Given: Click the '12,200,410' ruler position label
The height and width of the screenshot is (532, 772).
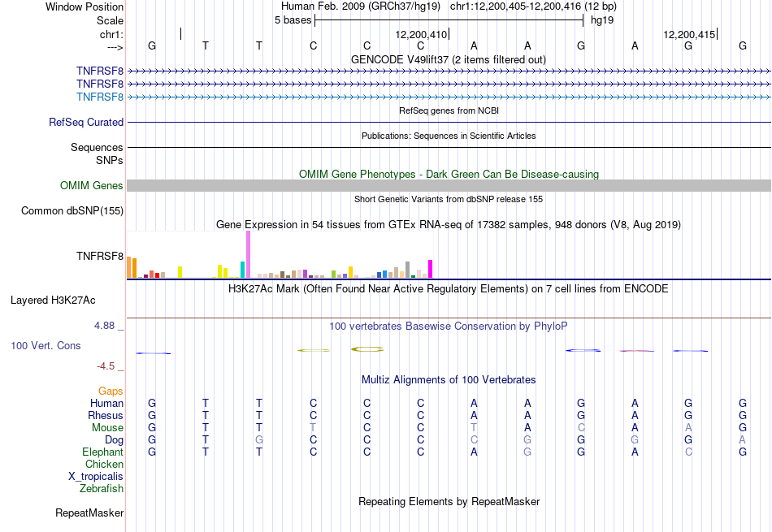Looking at the screenshot, I should pyautogui.click(x=421, y=34).
